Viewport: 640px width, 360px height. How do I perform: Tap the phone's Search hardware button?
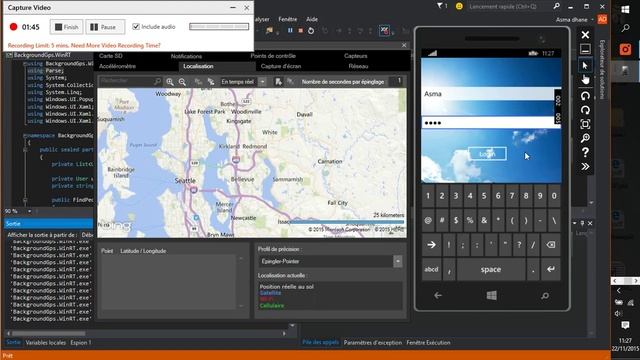click(545, 296)
